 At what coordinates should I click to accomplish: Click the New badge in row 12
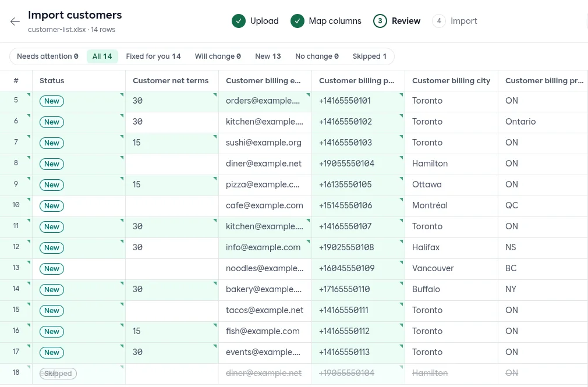[52, 248]
